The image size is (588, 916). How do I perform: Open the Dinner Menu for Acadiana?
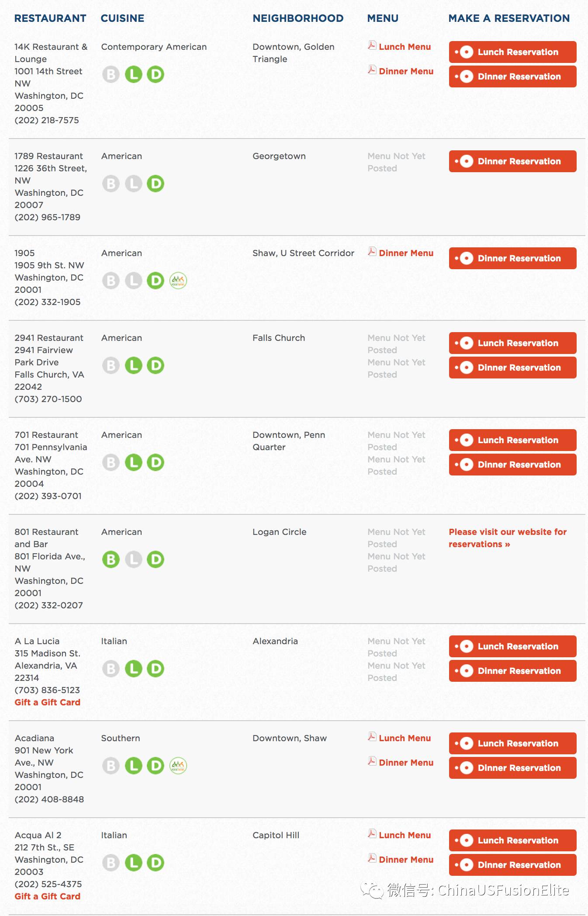click(406, 763)
